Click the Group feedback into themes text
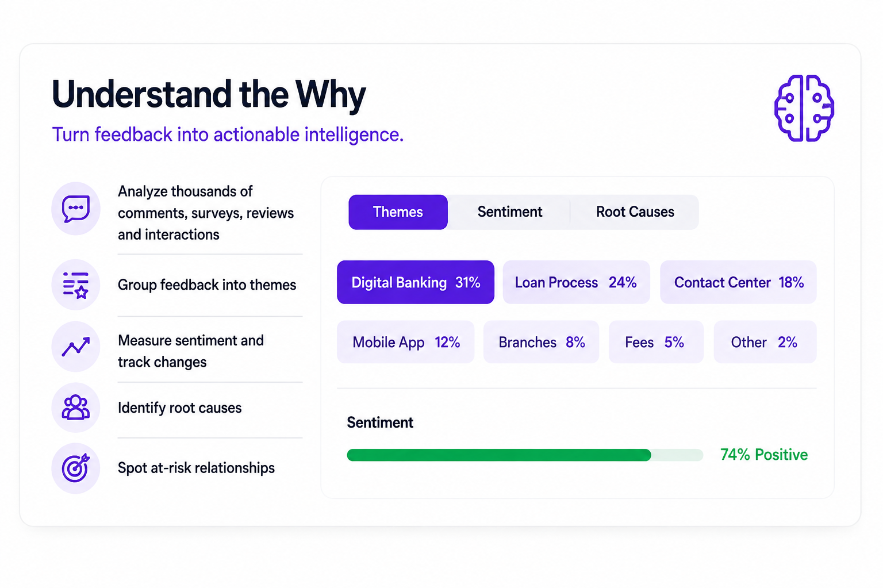Screen dimensions: 883x588 click(x=207, y=285)
